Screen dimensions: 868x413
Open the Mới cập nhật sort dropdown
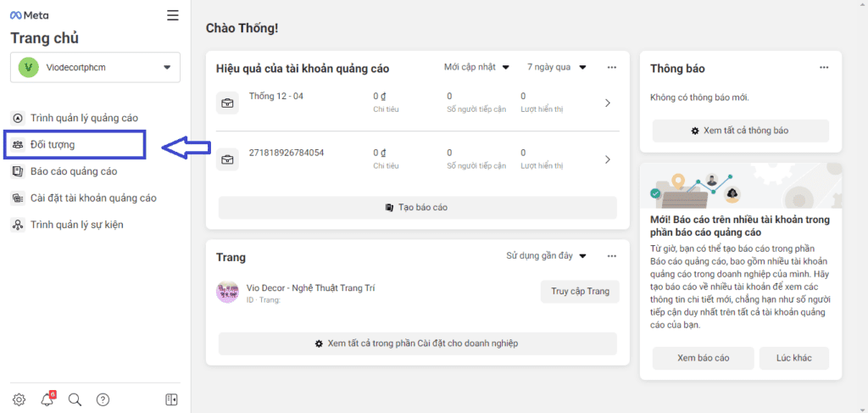(476, 68)
